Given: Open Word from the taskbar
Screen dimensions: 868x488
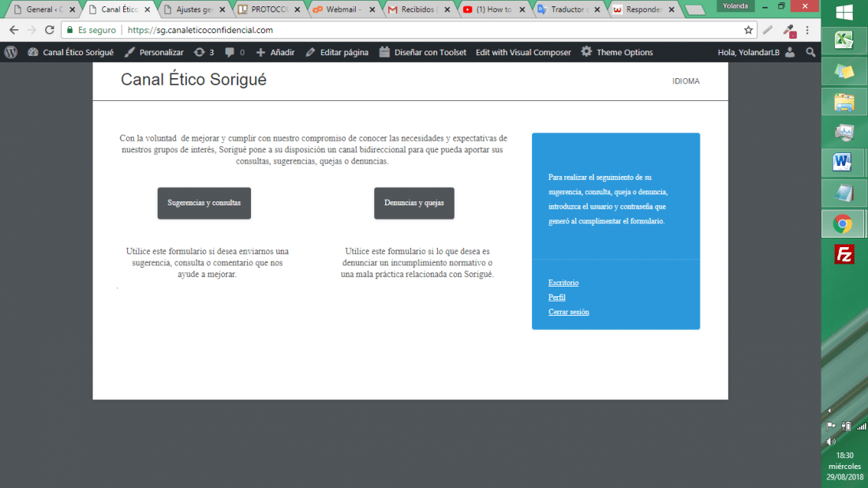Looking at the screenshot, I should click(x=843, y=162).
